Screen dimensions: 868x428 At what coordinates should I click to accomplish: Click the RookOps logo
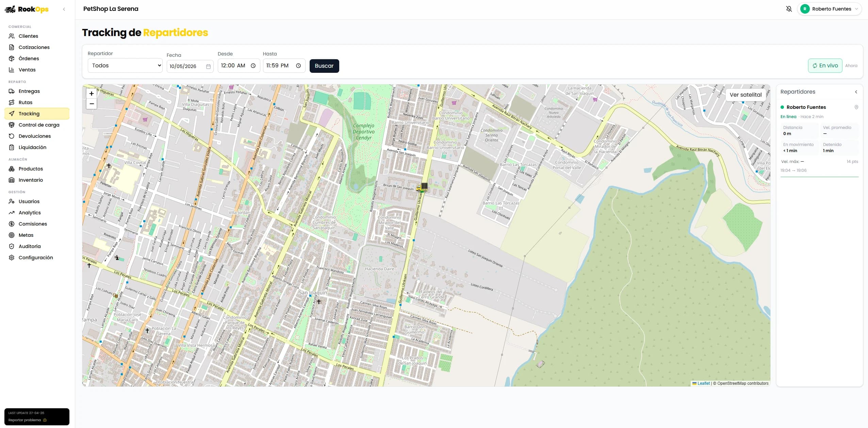[x=27, y=9]
